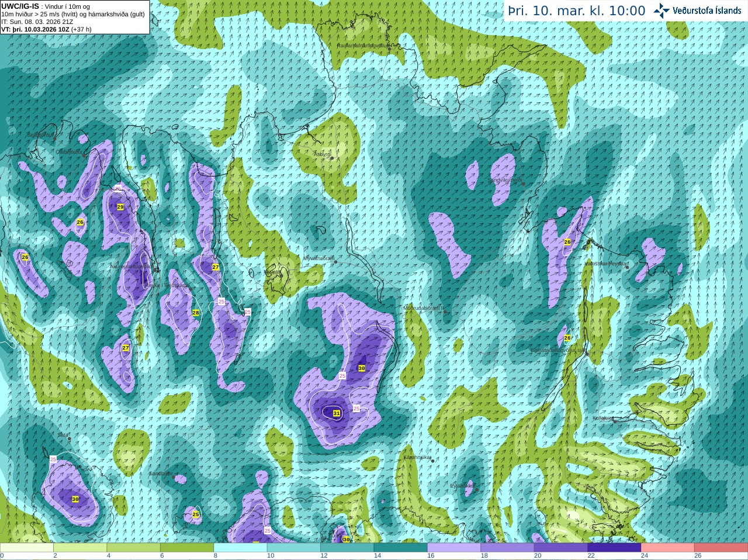Click the Kárahnjúkar station label
This screenshot has height=560, width=748.
(x=417, y=457)
